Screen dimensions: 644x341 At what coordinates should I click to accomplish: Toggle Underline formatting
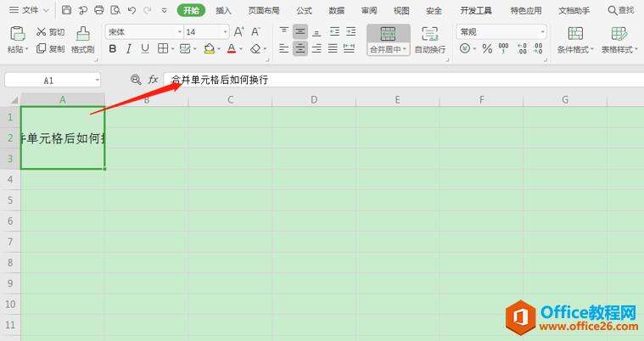click(x=145, y=49)
